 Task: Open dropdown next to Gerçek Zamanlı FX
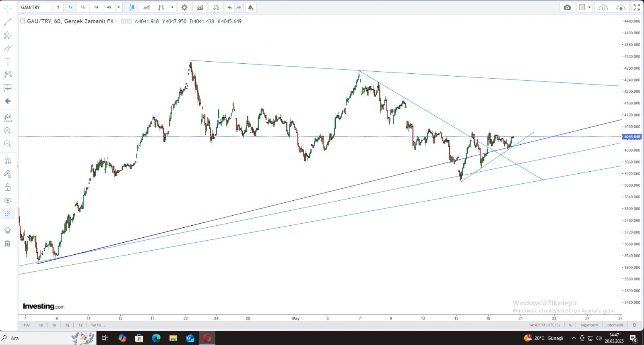(116, 21)
